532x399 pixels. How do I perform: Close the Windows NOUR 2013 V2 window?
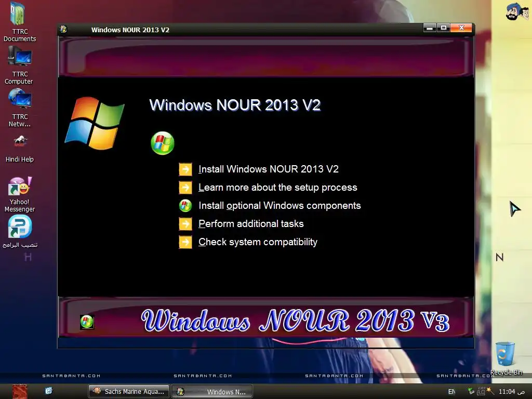point(461,28)
